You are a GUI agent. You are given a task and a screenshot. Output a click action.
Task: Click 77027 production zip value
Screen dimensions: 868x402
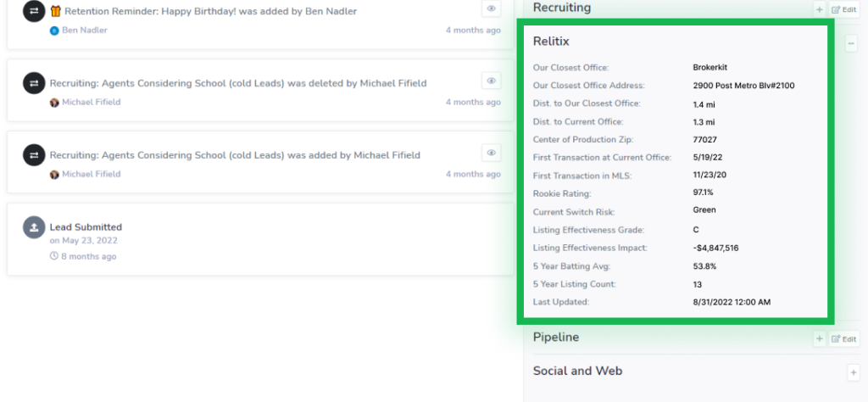704,140
